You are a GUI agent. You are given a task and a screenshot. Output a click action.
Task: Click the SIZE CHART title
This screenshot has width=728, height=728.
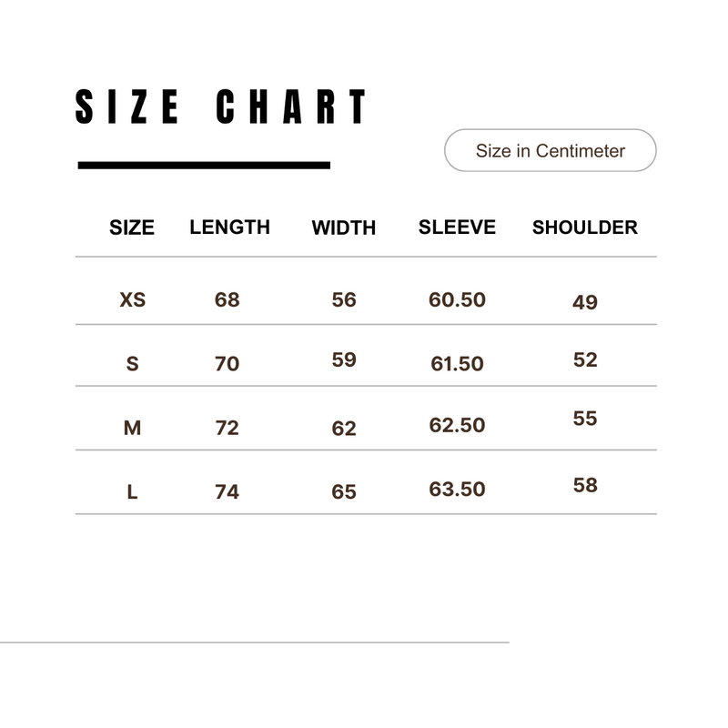[x=221, y=107]
